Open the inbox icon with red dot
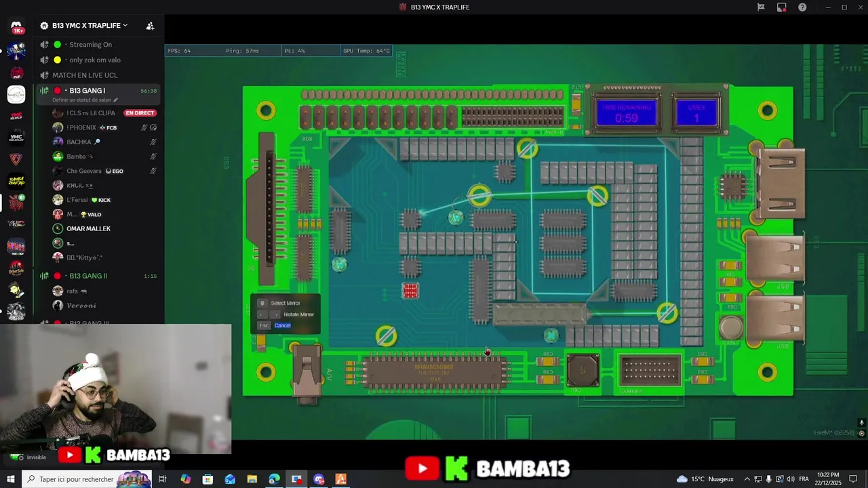The image size is (868, 488). pos(782,7)
